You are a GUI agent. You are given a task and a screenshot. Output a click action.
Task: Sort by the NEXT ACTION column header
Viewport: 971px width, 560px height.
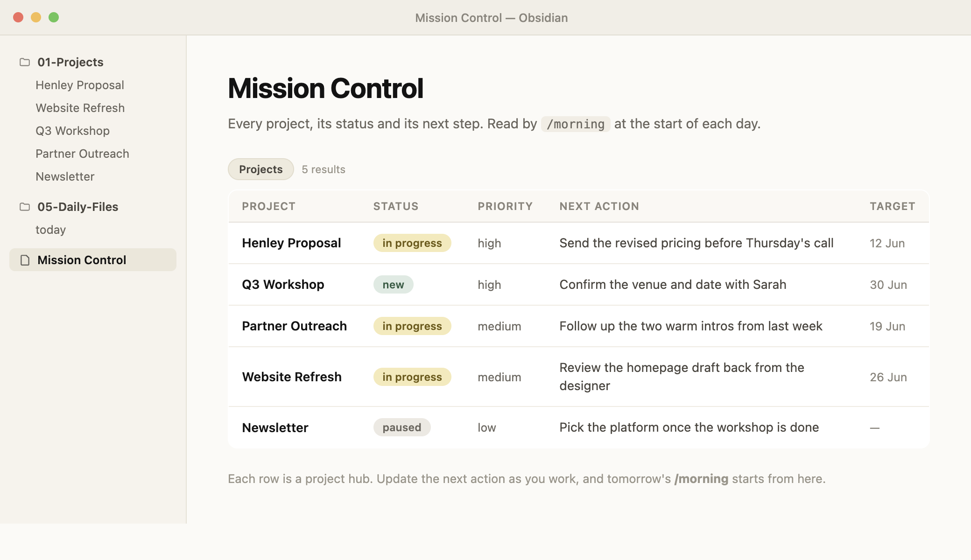(599, 206)
